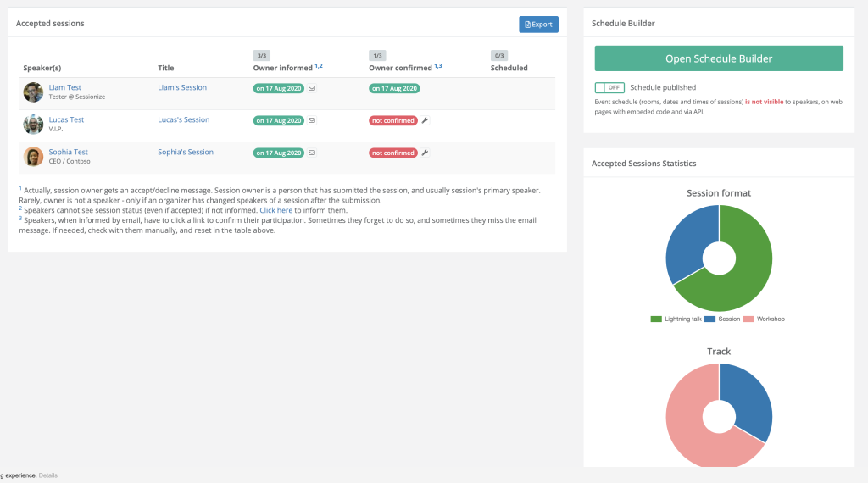Screen dimensions: 868x483
Task: Toggle the Schedule published switch
Action: click(609, 87)
